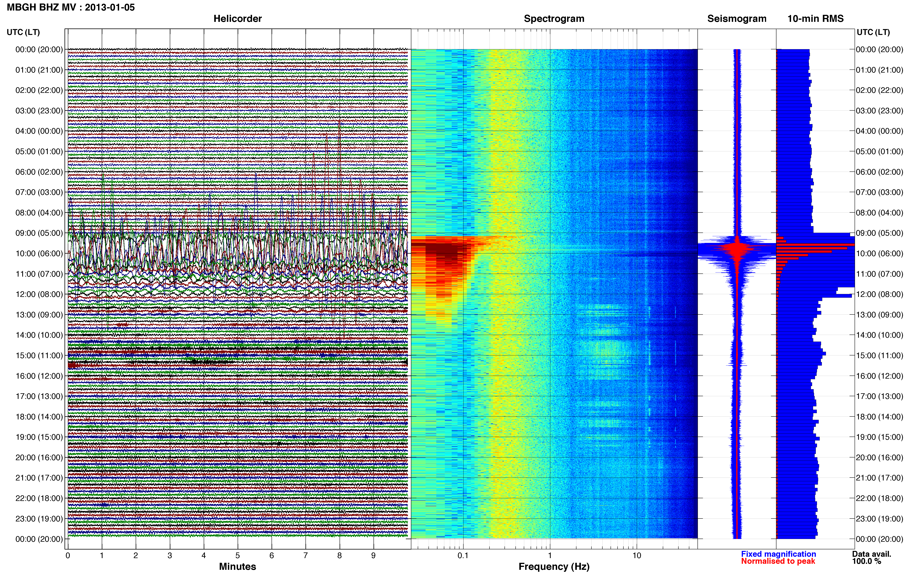Click the right 'UTC (LT)' axis label

873,32
